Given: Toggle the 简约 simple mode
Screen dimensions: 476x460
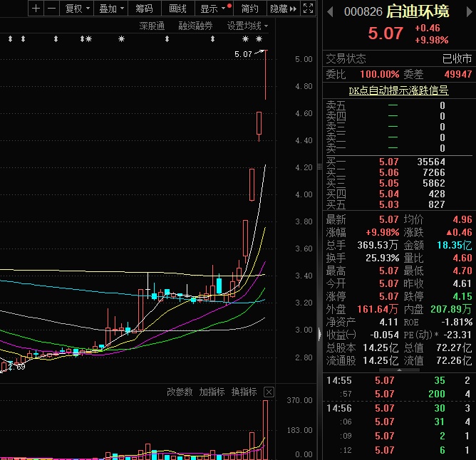Looking at the screenshot, I should pyautogui.click(x=250, y=9).
